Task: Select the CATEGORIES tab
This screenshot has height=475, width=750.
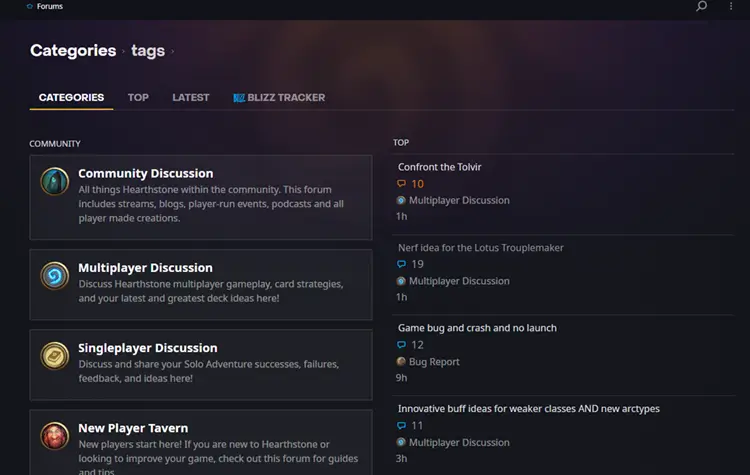Action: coord(71,98)
